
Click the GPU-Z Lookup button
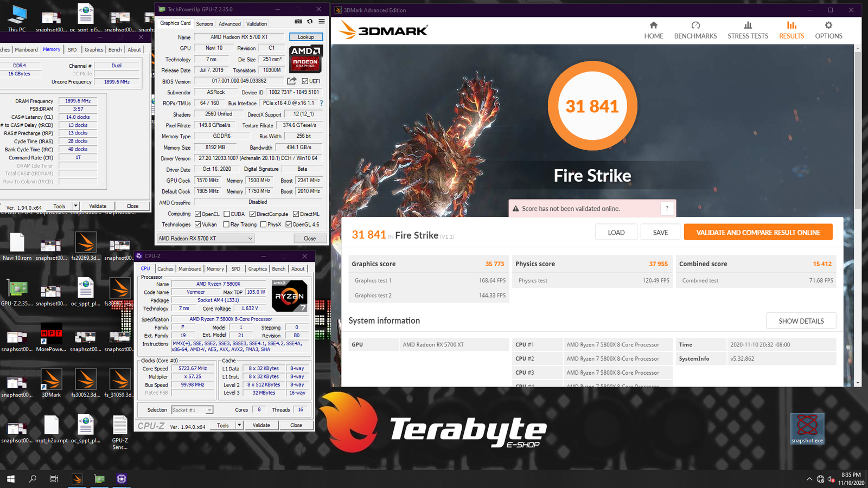pos(306,37)
